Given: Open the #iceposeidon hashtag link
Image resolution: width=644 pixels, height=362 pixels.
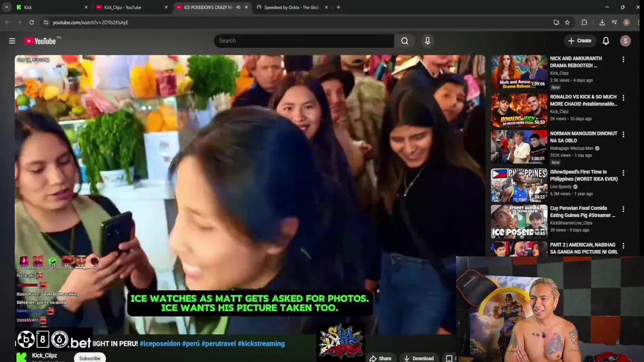Looking at the screenshot, I should (x=160, y=343).
